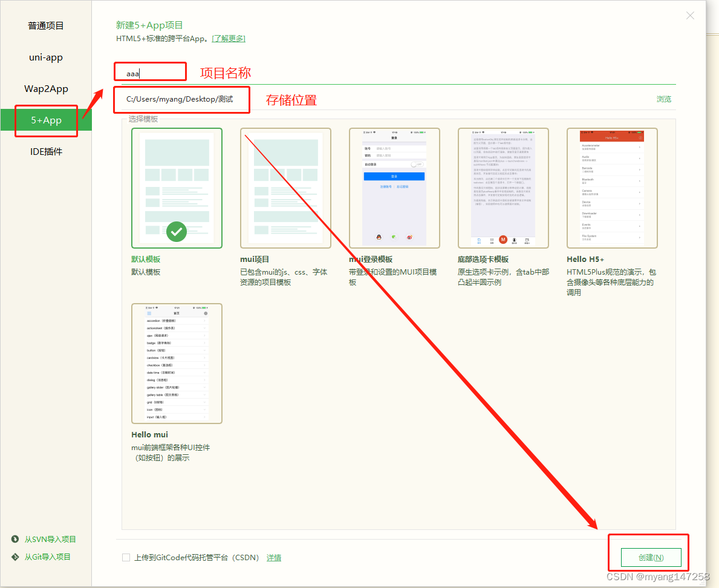Pick the 默认模板 template thumbnail
Viewport: 719px width, 588px height.
[x=177, y=188]
